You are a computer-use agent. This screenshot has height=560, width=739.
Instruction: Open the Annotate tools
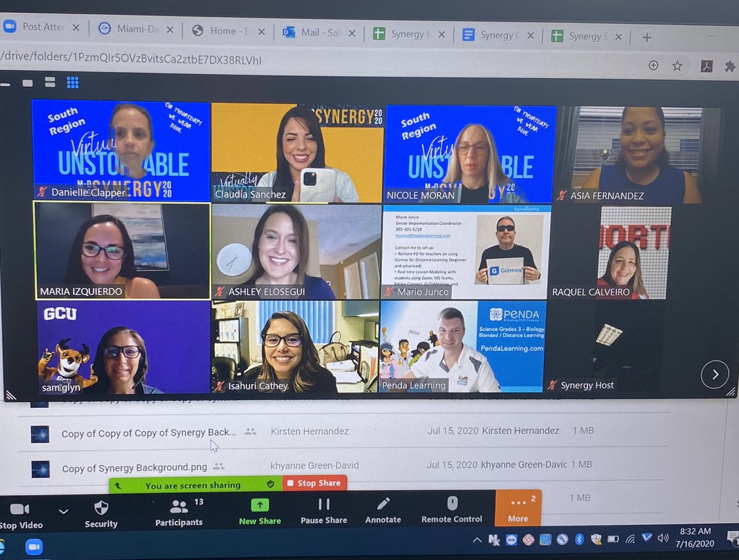tap(383, 511)
